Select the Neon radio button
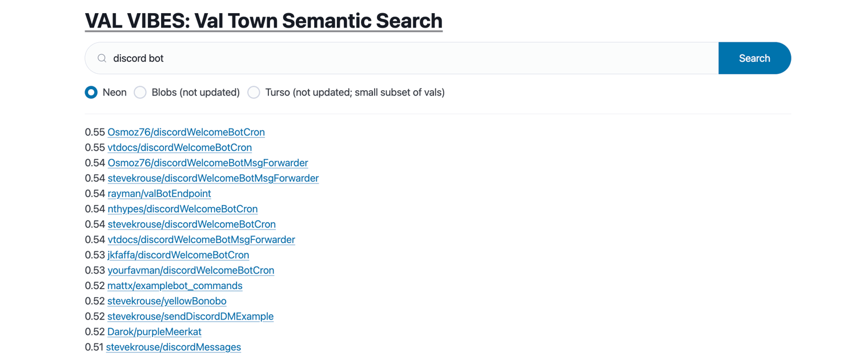This screenshot has height=356, width=868. (91, 93)
